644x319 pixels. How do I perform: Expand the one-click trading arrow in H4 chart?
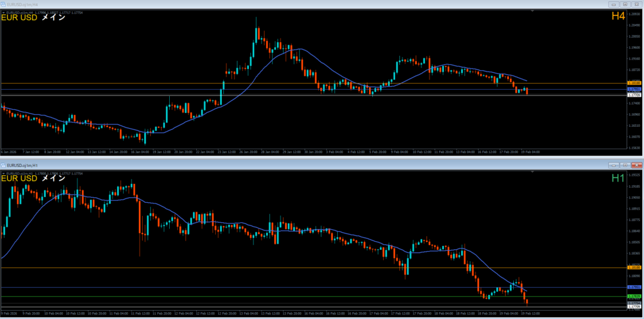tap(4, 13)
